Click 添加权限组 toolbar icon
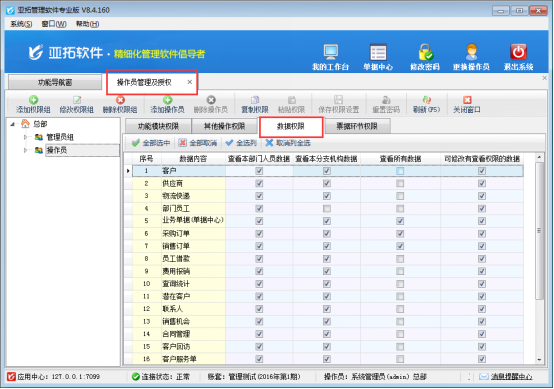Viewport: 554px width, 389px height. pos(34,100)
